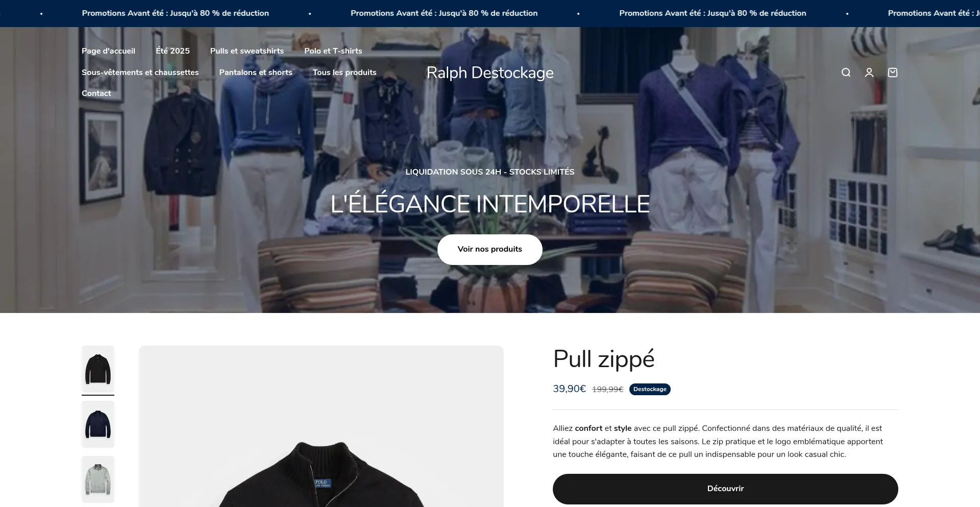Select the black zip sweater thumbnail
This screenshot has width=980, height=507.
click(x=98, y=369)
